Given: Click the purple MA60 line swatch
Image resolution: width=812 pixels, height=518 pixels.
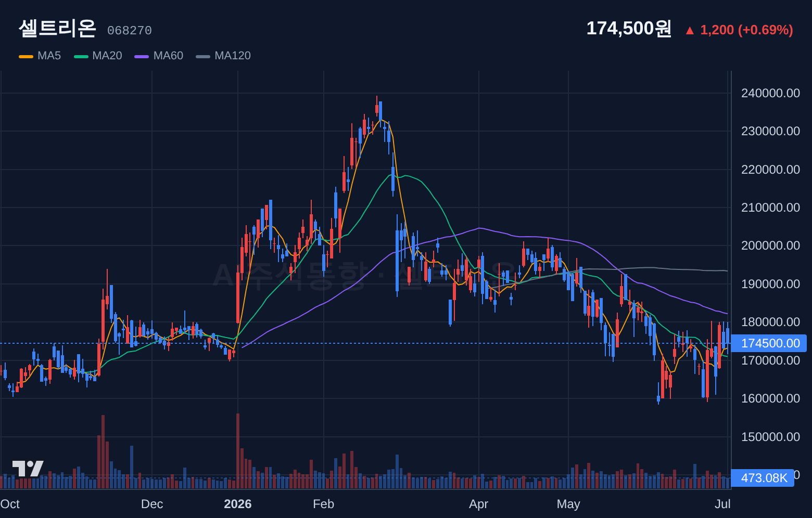Looking at the screenshot, I should pos(142,56).
